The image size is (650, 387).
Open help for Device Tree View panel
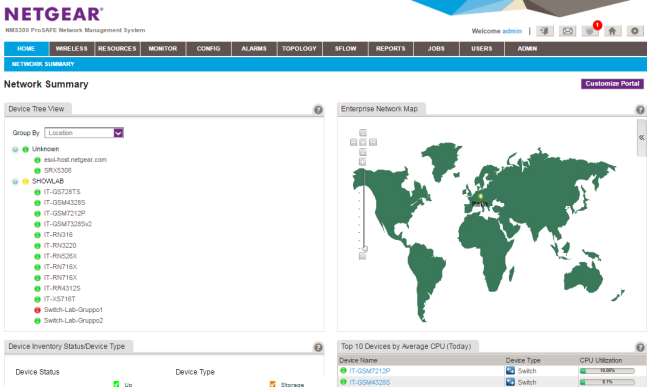pyautogui.click(x=318, y=110)
